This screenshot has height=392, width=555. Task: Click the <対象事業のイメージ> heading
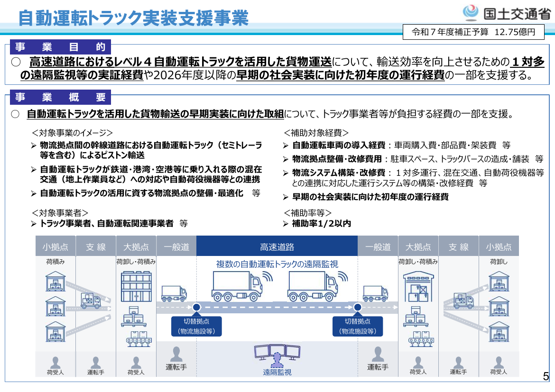(73, 133)
